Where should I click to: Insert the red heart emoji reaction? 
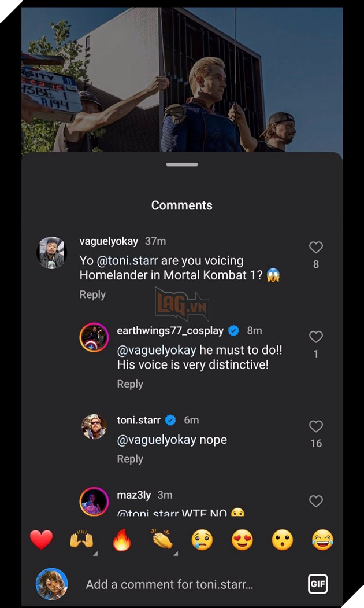coord(41,540)
